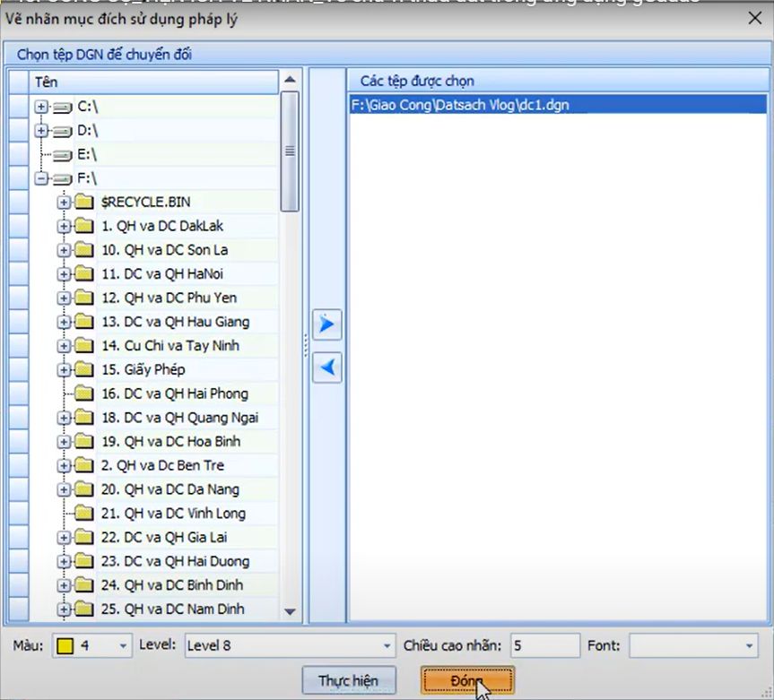774x700 pixels.
Task: Click the yellow color swatch in Màu
Action: point(65,645)
